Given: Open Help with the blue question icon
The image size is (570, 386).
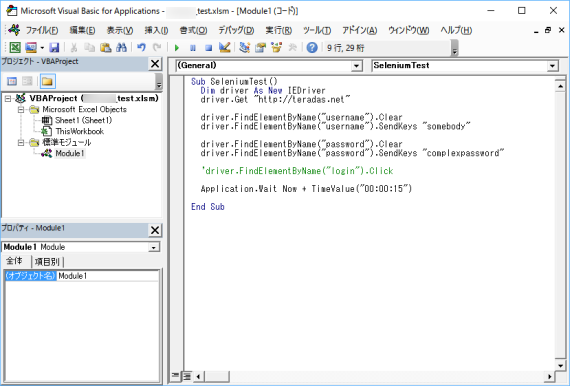Looking at the screenshot, I should pos(312,48).
